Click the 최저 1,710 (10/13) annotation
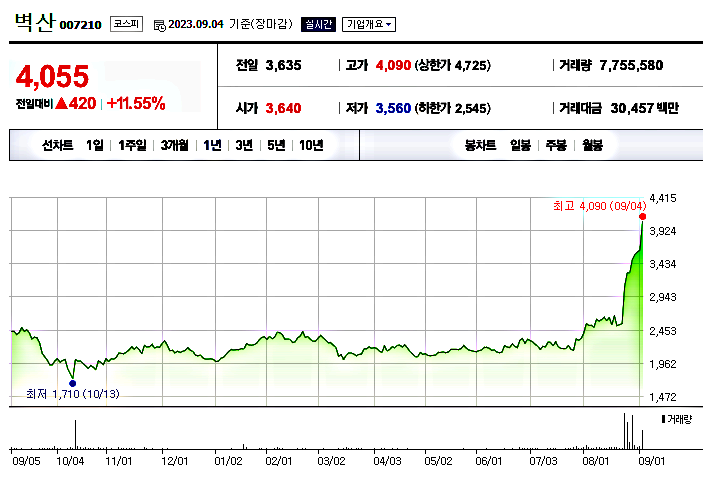 [x=73, y=394]
